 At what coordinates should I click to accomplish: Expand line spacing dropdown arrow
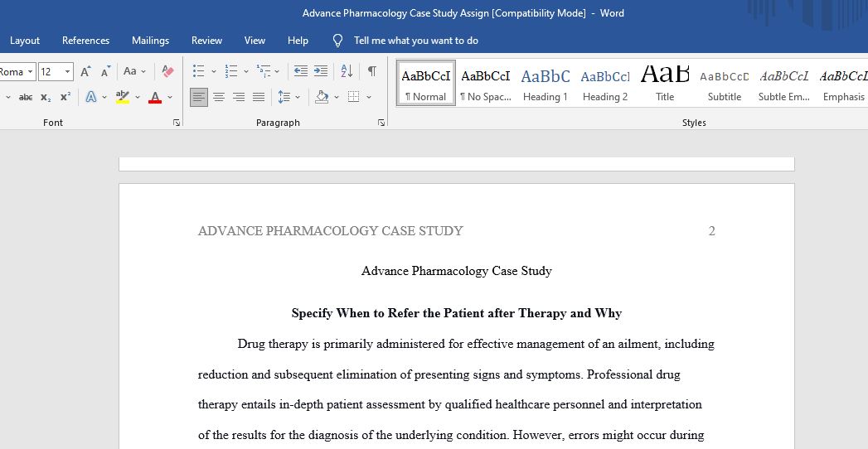pyautogui.click(x=298, y=97)
